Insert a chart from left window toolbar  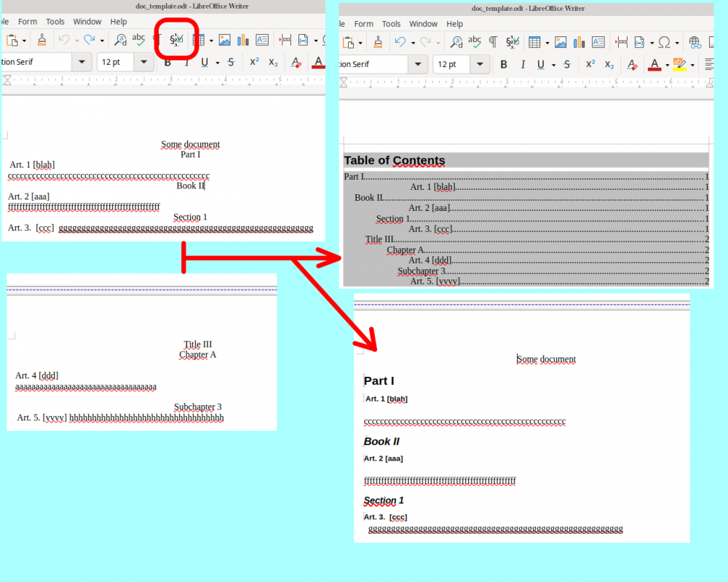point(243,41)
